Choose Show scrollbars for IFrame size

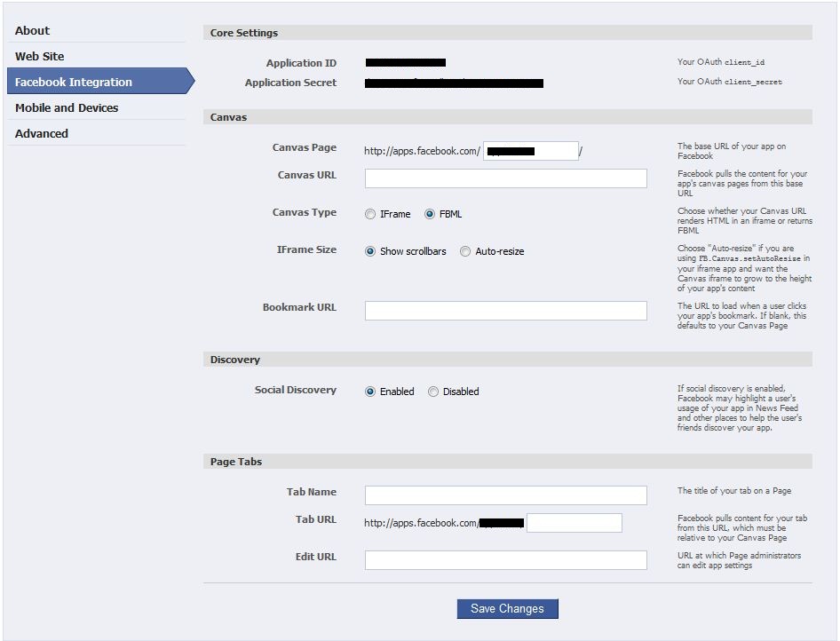tap(369, 251)
